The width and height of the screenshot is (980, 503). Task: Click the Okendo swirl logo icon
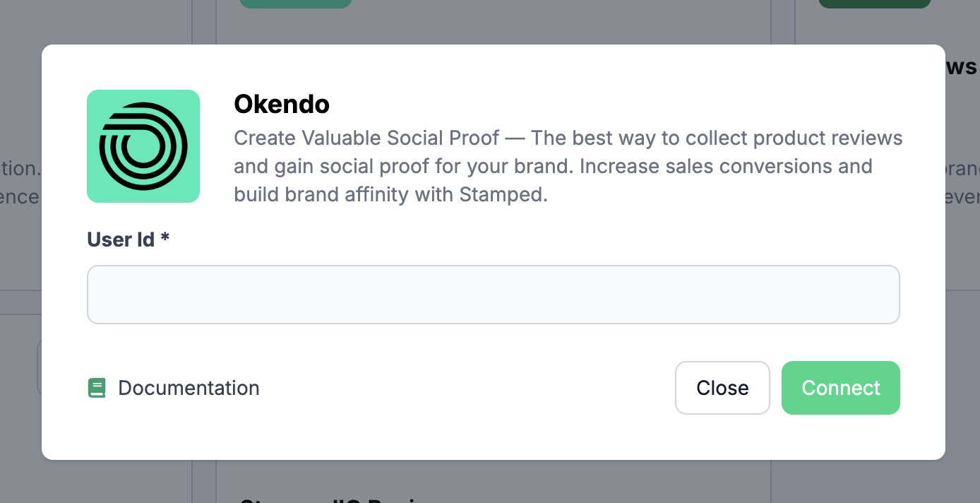(x=143, y=146)
